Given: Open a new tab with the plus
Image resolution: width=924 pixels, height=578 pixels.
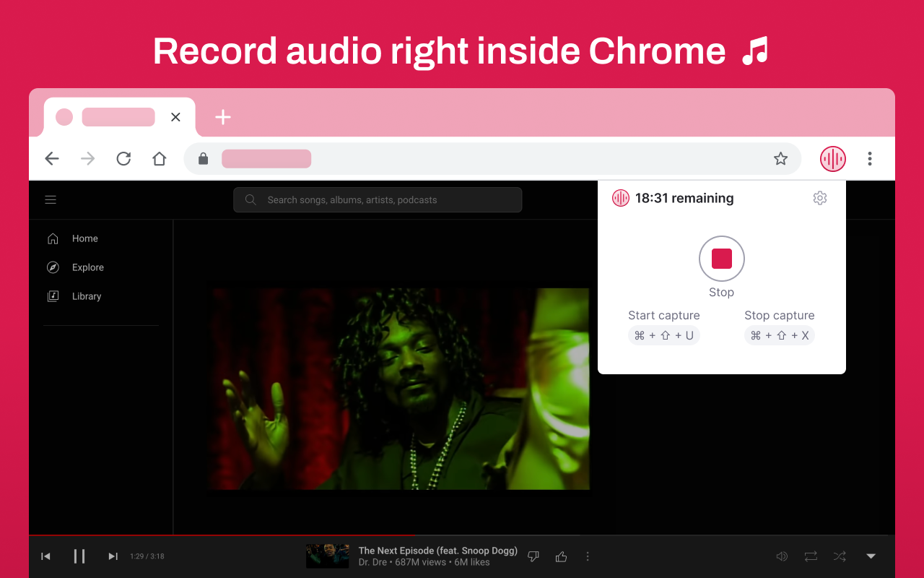Looking at the screenshot, I should [x=222, y=116].
